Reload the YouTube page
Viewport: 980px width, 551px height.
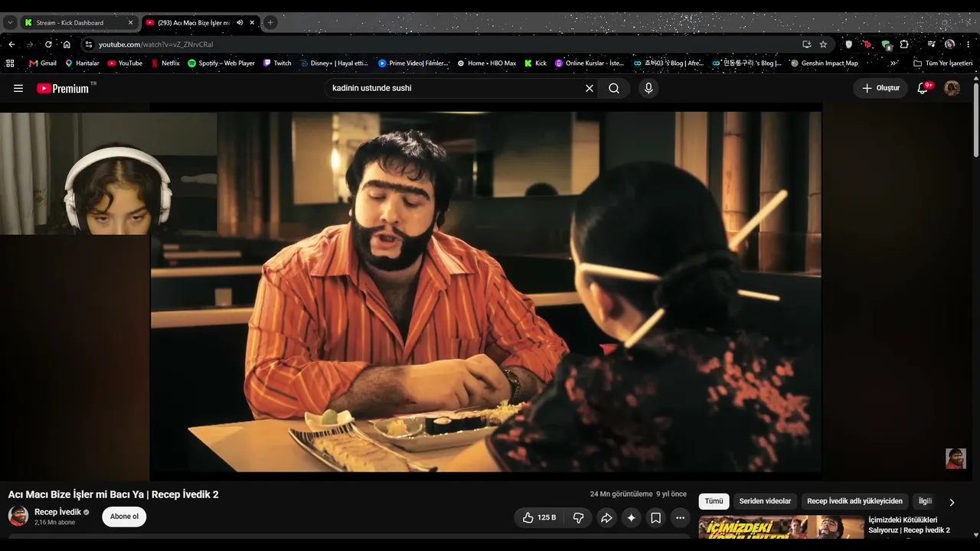(x=48, y=44)
